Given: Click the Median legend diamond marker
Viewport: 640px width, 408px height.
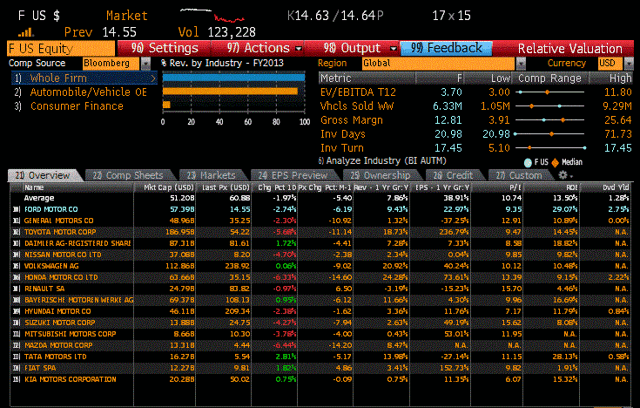Looking at the screenshot, I should point(555,162).
